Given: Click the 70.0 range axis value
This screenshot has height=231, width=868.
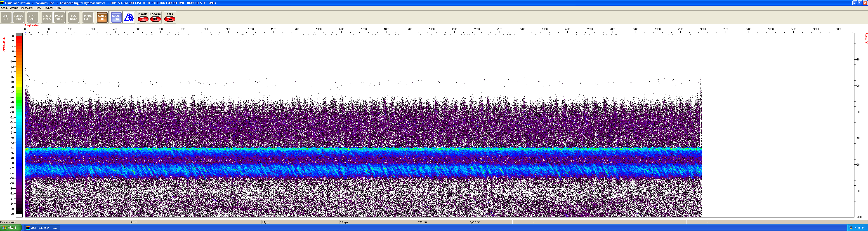Looking at the screenshot, I should click(x=859, y=217).
